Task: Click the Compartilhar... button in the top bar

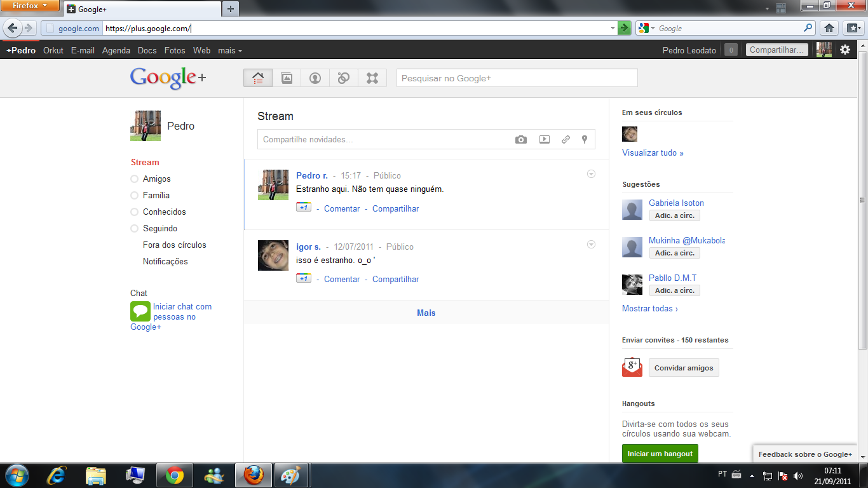Action: tap(776, 50)
